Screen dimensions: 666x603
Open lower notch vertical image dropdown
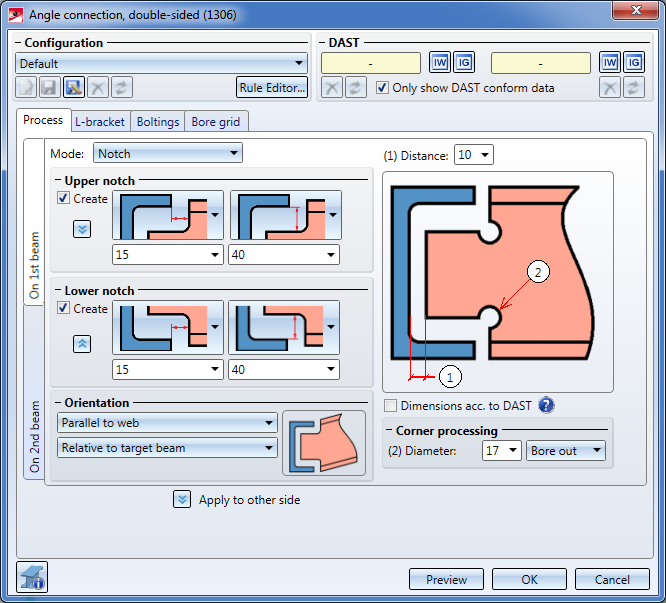(x=284, y=327)
